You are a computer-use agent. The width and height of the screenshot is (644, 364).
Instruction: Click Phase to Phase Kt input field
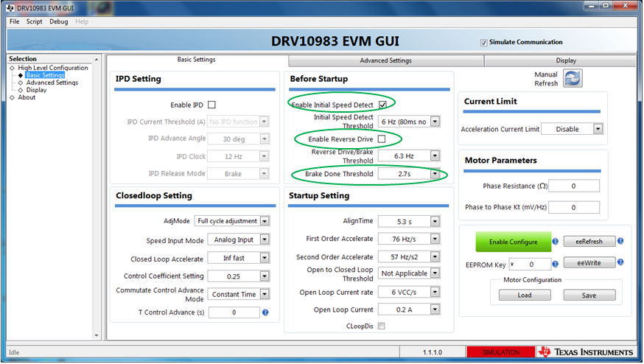point(574,208)
